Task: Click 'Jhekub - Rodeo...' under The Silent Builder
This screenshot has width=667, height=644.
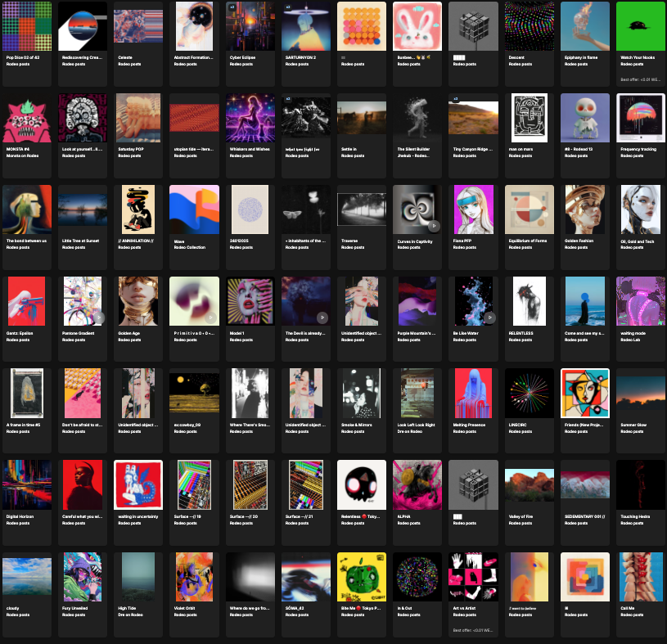Action: coord(413,155)
